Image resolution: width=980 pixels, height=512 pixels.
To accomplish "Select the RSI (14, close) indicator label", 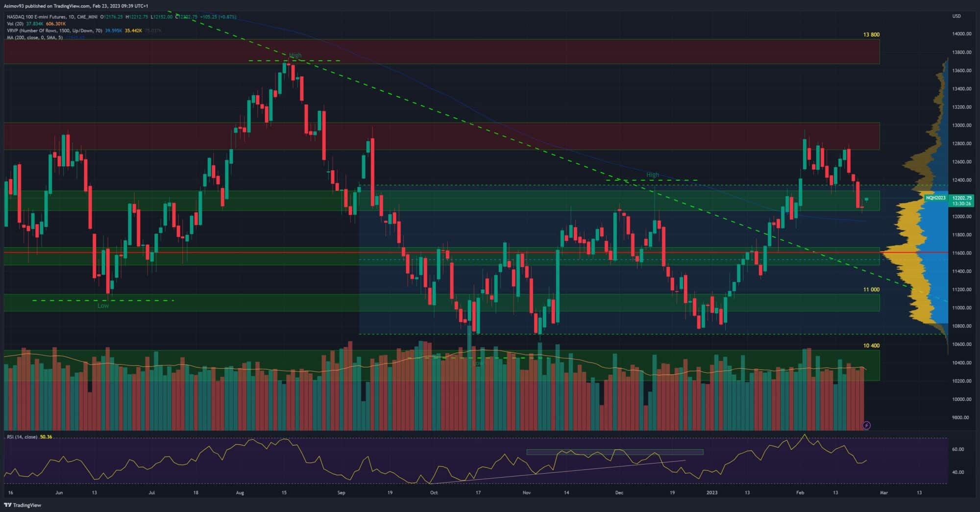I will 22,436.
